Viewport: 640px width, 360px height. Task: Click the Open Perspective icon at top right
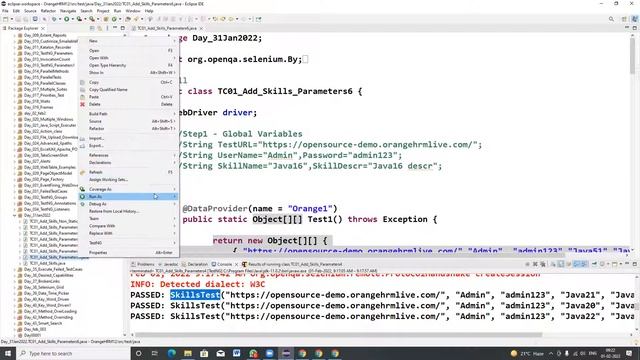click(x=624, y=19)
